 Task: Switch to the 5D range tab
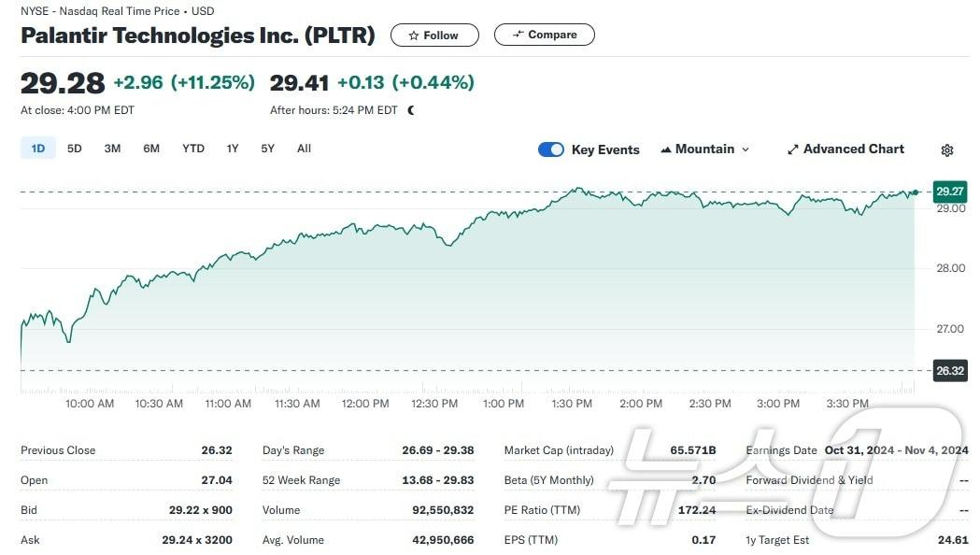[75, 149]
